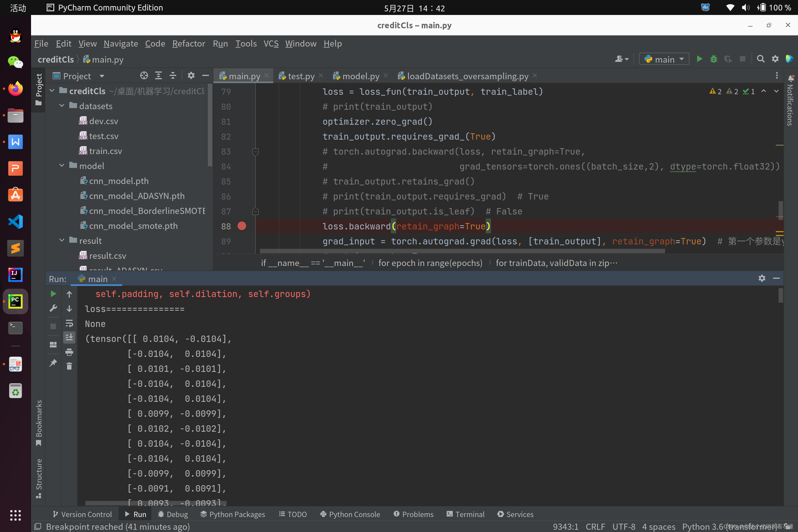Expand all in Project tree
The width and height of the screenshot is (798, 532).
pos(158,76)
